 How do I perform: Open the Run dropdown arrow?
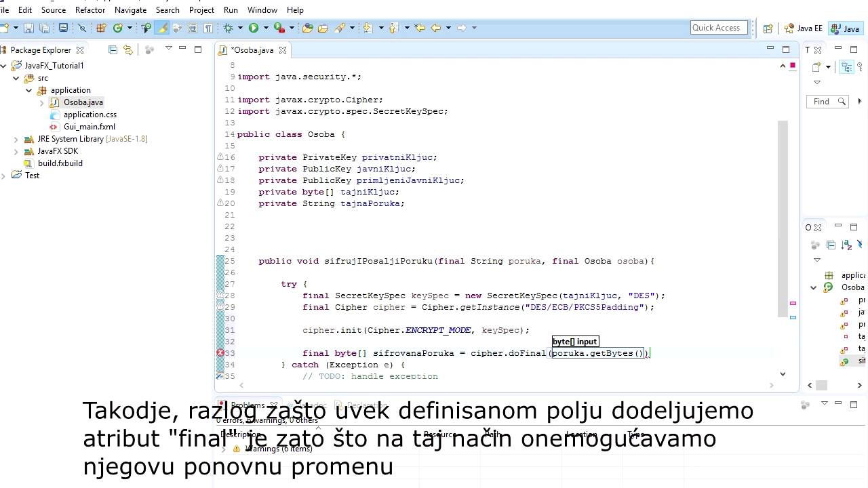tap(266, 28)
